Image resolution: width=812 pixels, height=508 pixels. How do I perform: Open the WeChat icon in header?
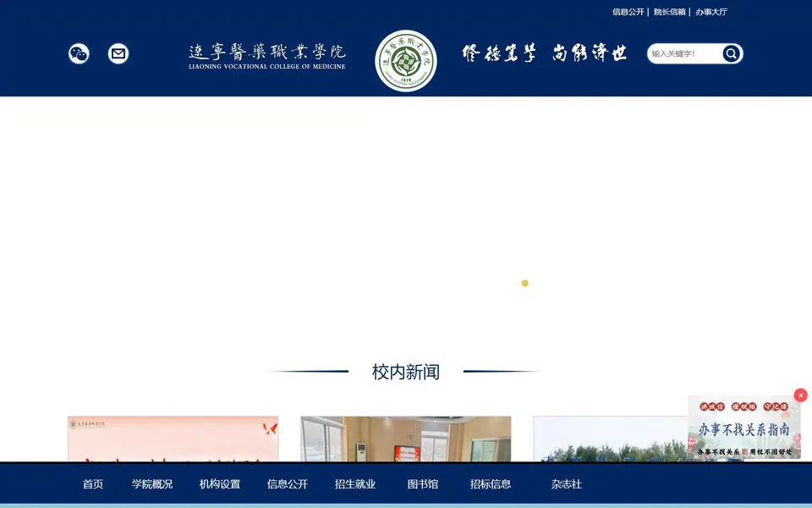(79, 53)
